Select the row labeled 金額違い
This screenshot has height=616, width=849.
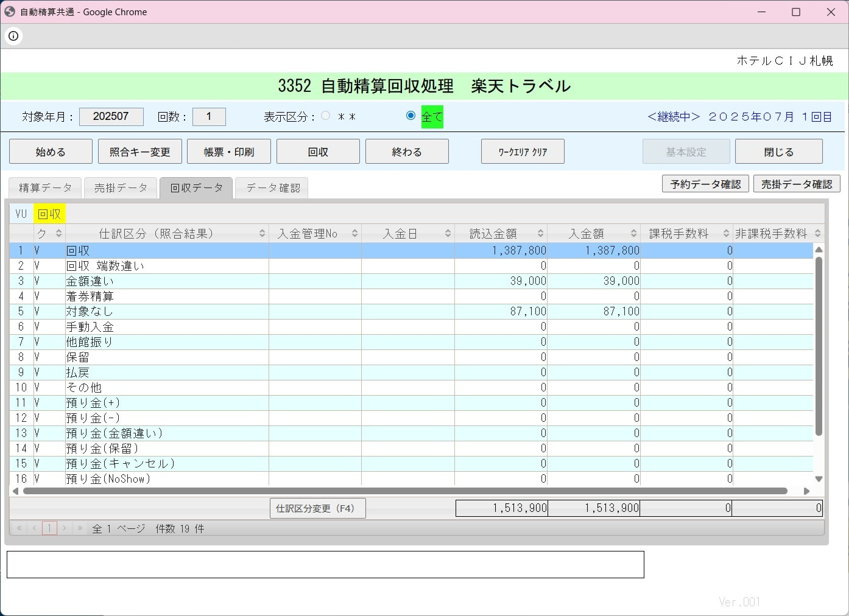point(411,281)
